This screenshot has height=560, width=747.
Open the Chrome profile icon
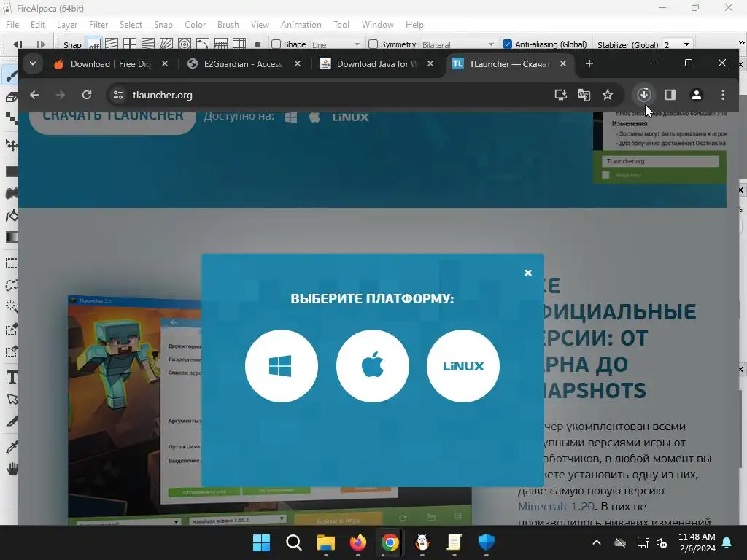pyautogui.click(x=697, y=95)
